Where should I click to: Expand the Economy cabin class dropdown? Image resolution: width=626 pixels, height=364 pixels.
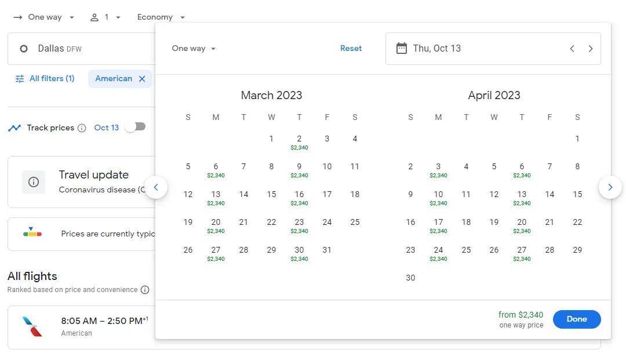pyautogui.click(x=161, y=17)
